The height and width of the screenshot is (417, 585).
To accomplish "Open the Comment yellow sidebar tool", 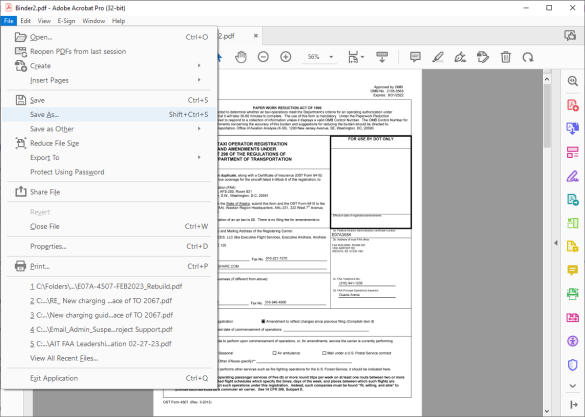I will click(573, 270).
